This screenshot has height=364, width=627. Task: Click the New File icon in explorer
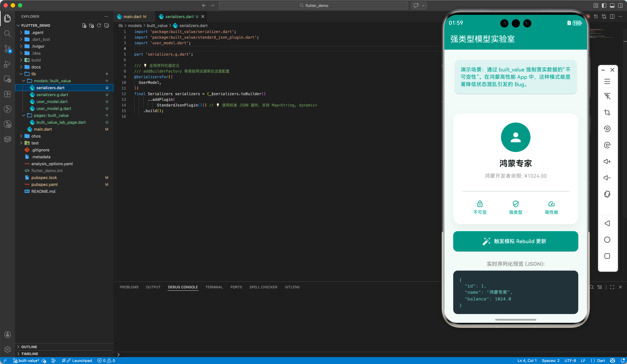coord(84,25)
